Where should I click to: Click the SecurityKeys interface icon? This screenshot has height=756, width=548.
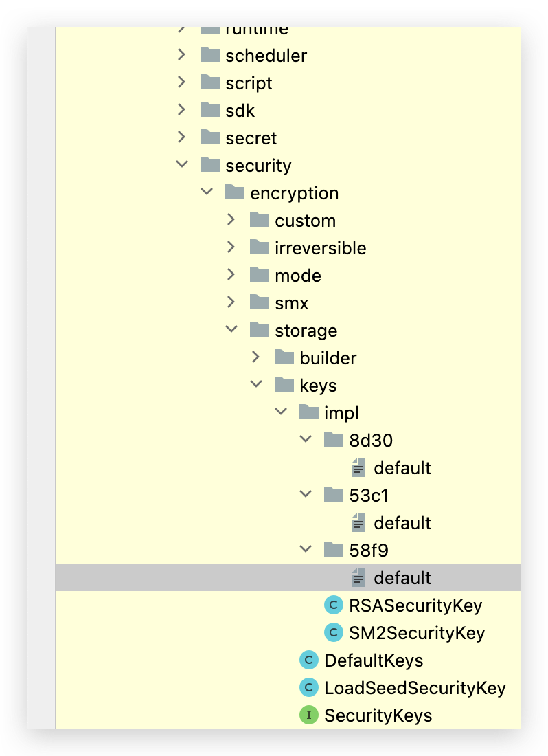point(308,715)
